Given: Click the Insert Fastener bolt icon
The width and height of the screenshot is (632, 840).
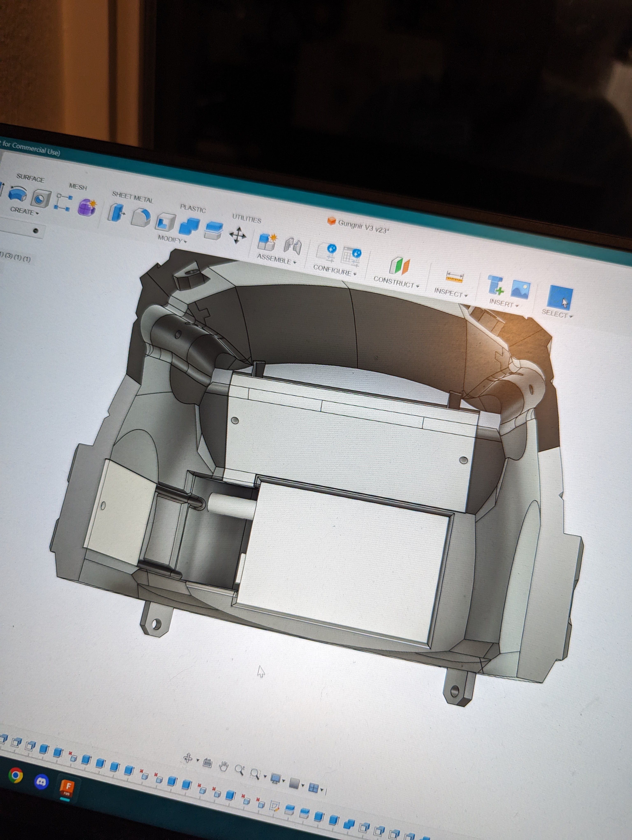Looking at the screenshot, I should click(496, 285).
